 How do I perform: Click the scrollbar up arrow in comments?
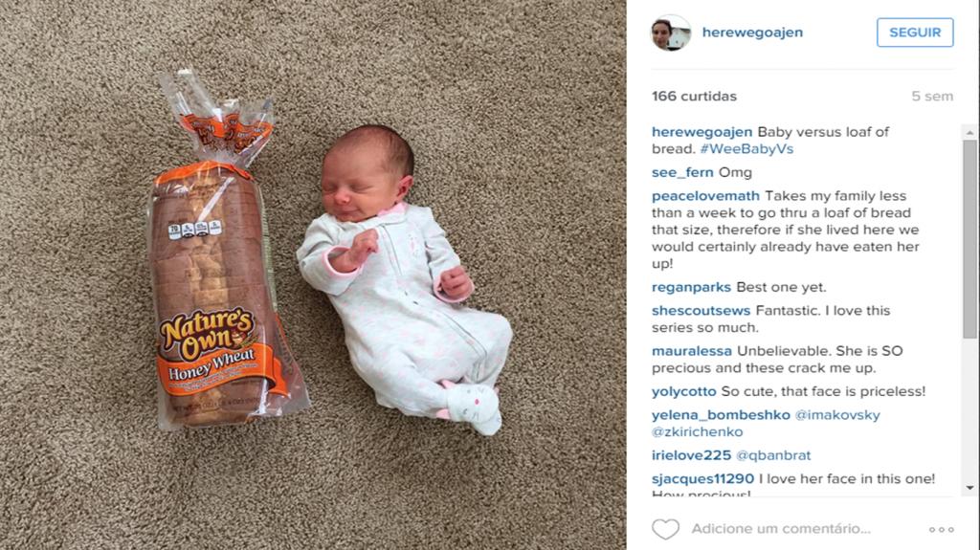coord(970,133)
